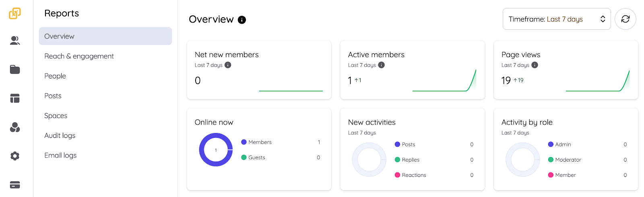Click the blue Members legend dot

(x=244, y=142)
